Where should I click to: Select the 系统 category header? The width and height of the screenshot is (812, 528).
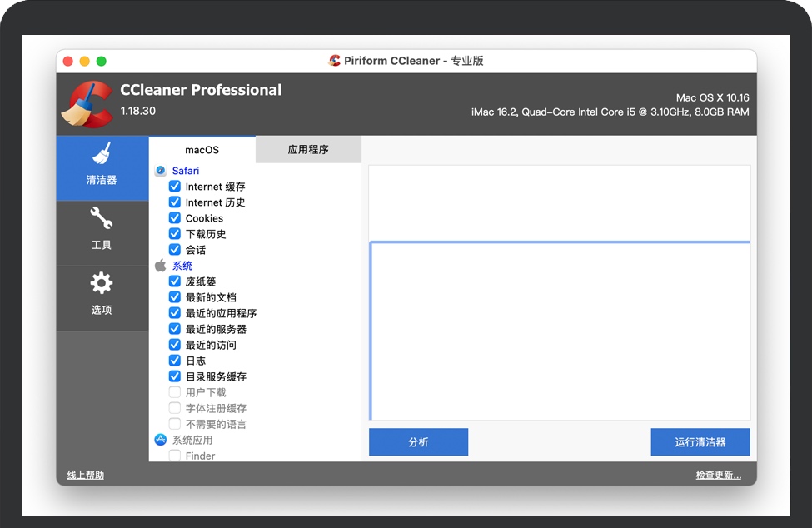click(182, 266)
